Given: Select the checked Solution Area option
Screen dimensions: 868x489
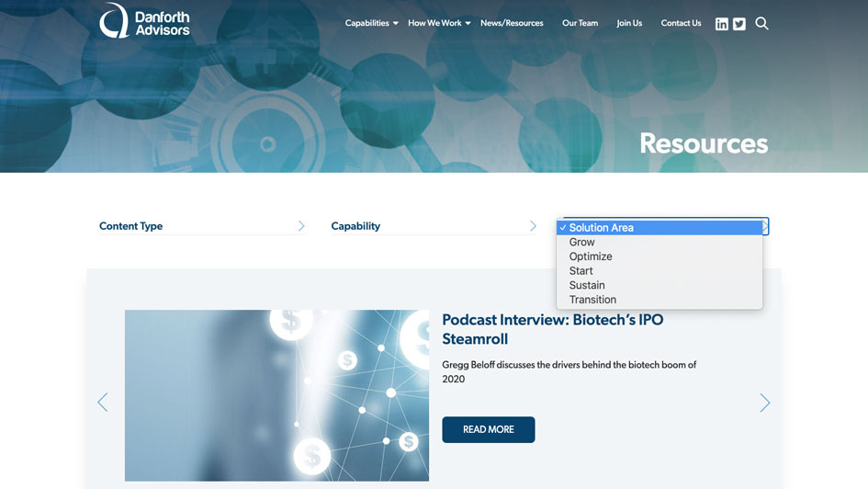Looking at the screenshot, I should tap(602, 228).
